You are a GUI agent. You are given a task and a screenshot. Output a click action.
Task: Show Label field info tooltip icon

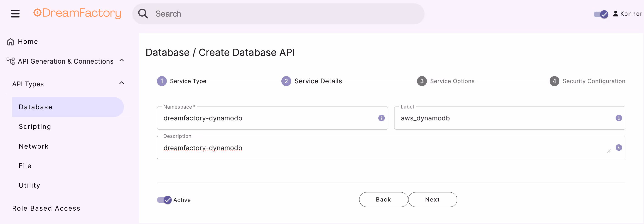click(619, 118)
